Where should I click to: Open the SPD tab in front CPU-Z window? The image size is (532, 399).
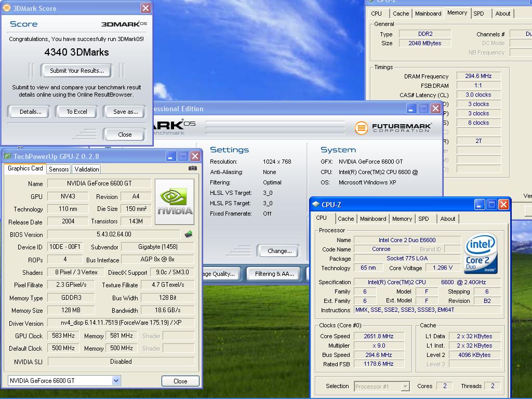pos(423,219)
